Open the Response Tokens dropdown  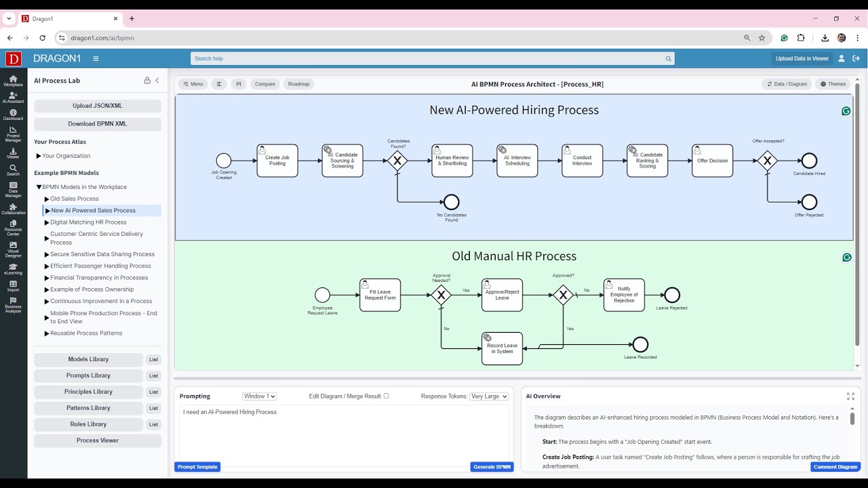(x=488, y=396)
